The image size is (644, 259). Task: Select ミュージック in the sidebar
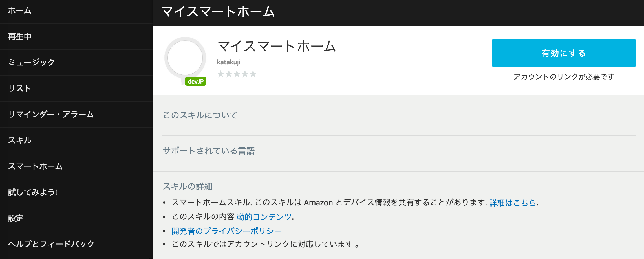[32, 62]
